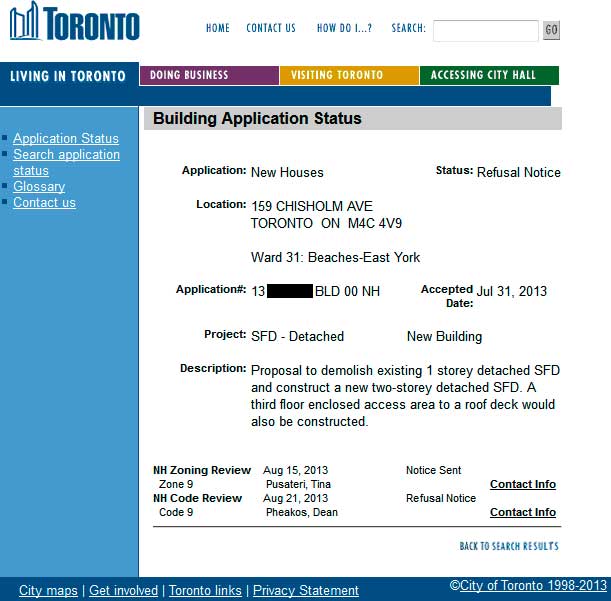Open the Glossary sidebar link
The width and height of the screenshot is (611, 601).
coord(39,186)
